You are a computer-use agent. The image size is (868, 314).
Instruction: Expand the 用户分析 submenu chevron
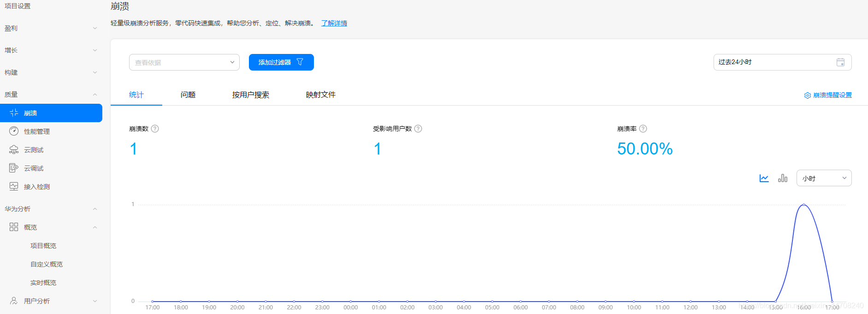point(95,301)
